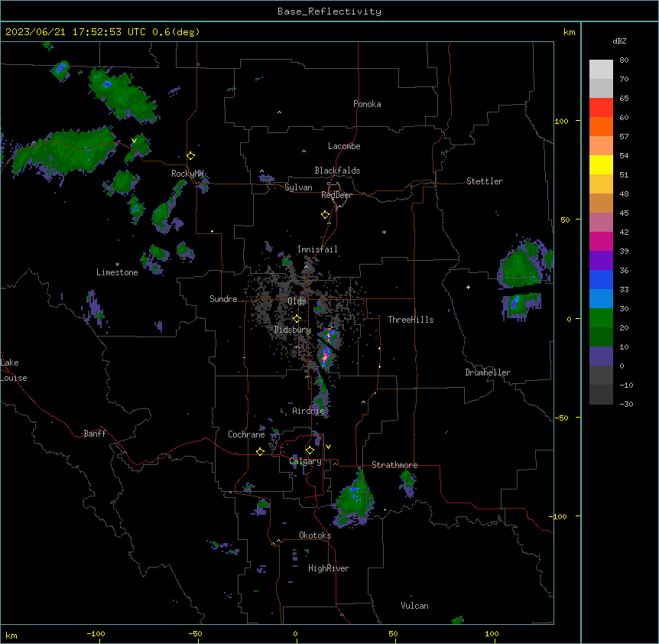Click the RockyMH town label
Image resolution: width=659 pixels, height=644 pixels.
click(x=187, y=174)
